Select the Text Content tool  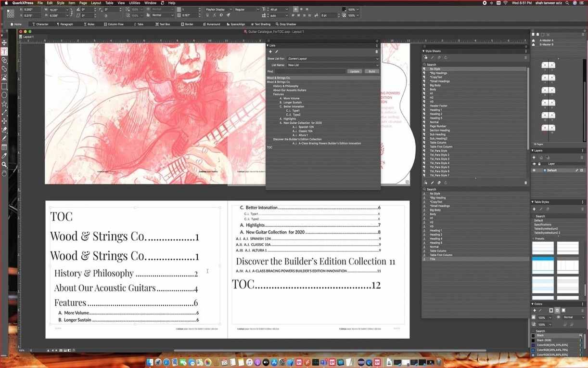(x=4, y=52)
